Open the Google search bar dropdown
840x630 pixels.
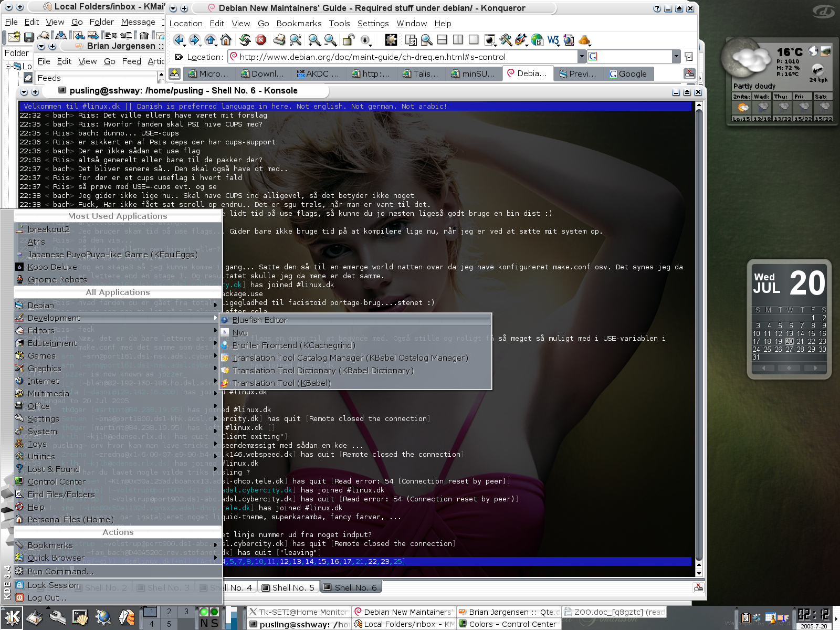click(x=676, y=57)
